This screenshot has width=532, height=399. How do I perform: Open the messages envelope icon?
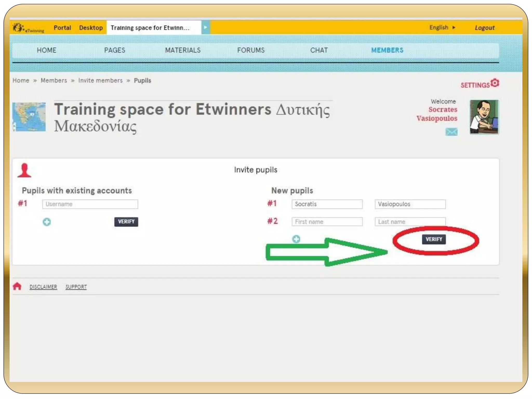point(451,132)
